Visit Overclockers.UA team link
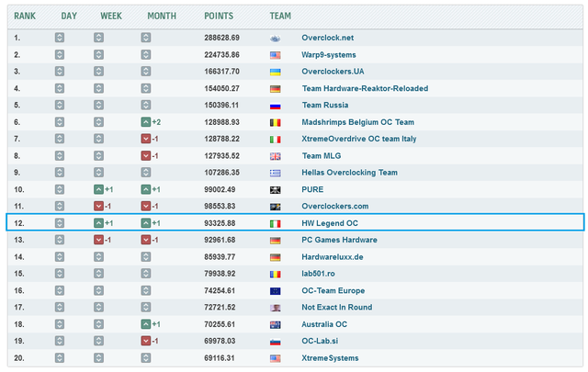Screen dimensions: 588x372 [333, 72]
